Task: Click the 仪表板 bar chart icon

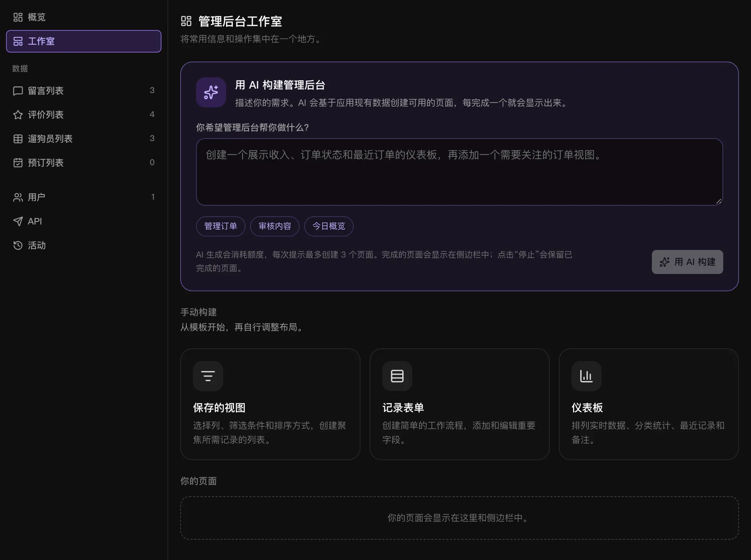Action: point(587,376)
